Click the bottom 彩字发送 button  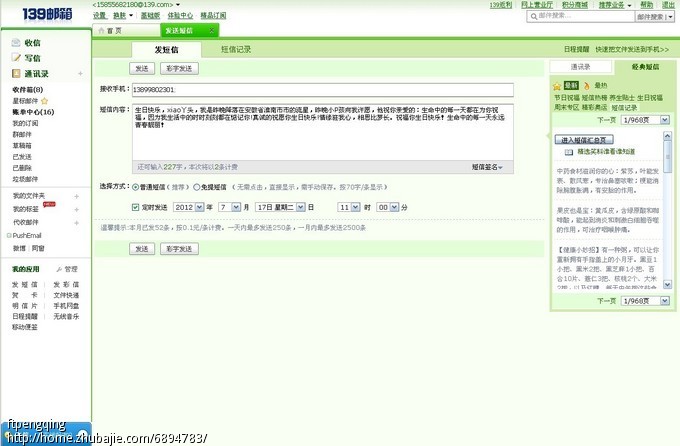[180, 249]
